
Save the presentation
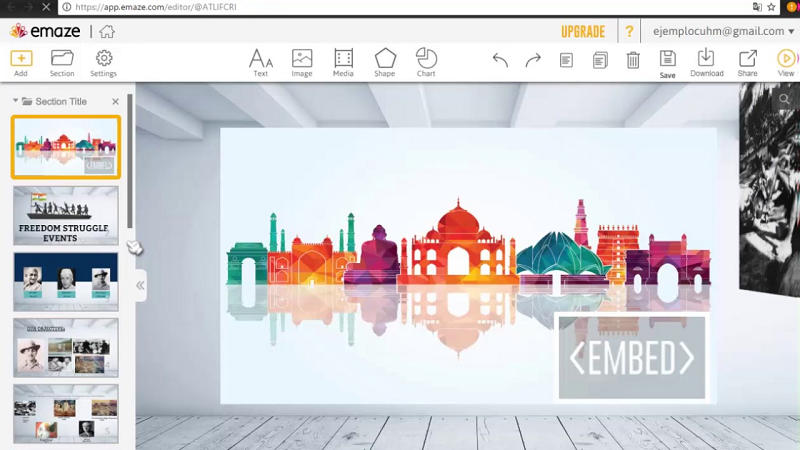(667, 61)
